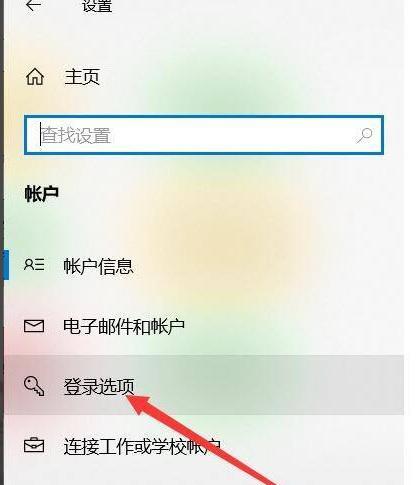Click the 帐户 section heading

(42, 193)
